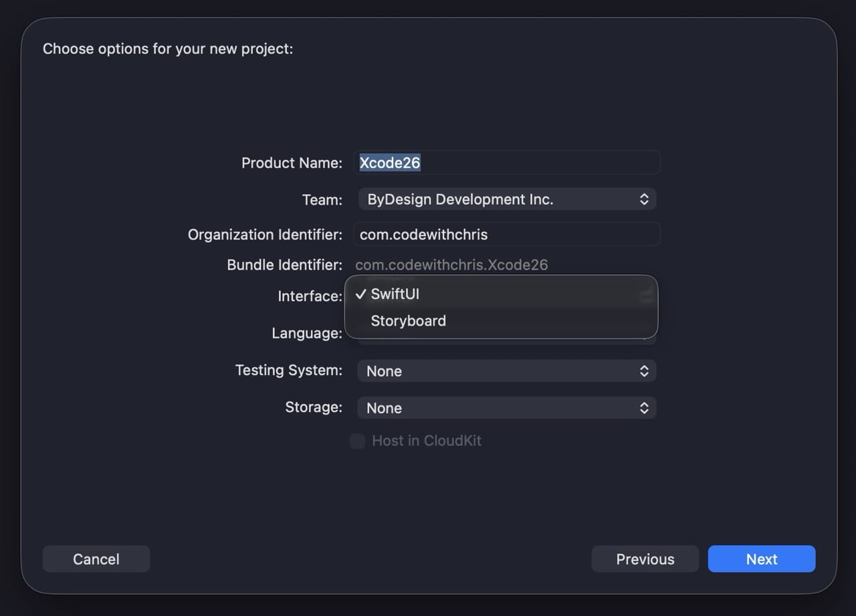The width and height of the screenshot is (856, 616).
Task: Click the 'Choose options for your new project' heading
Action: coord(168,49)
